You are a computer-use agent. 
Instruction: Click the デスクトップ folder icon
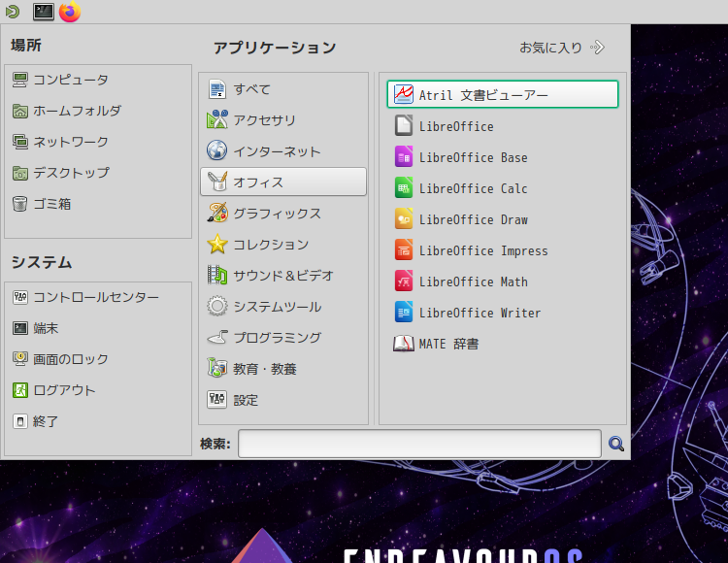tap(20, 173)
